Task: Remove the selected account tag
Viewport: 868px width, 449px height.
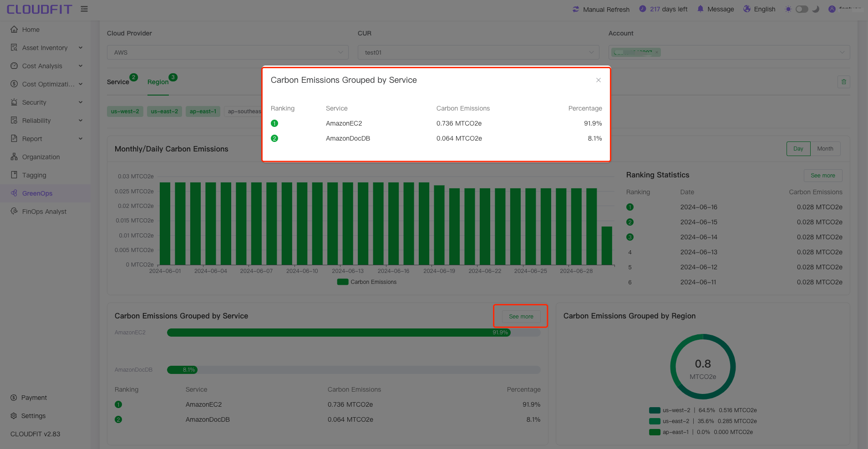Action: pyautogui.click(x=656, y=52)
